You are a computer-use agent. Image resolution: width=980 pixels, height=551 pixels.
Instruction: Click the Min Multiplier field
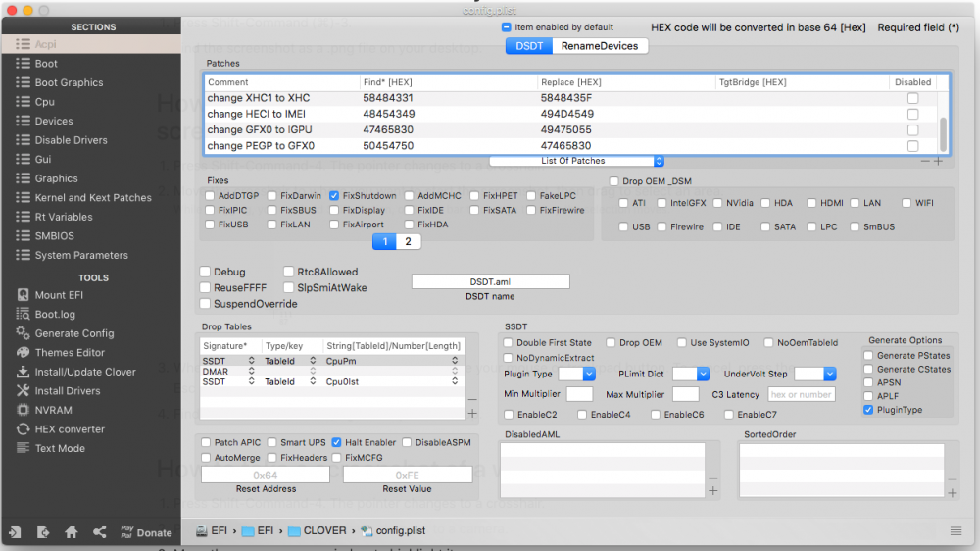click(579, 395)
